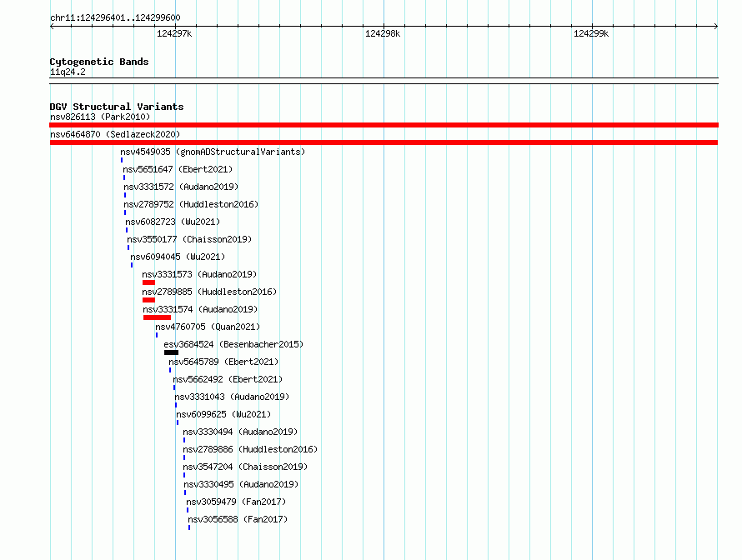
Task: Open nsv3056588 (Fan2017) variant
Action: (x=238, y=519)
